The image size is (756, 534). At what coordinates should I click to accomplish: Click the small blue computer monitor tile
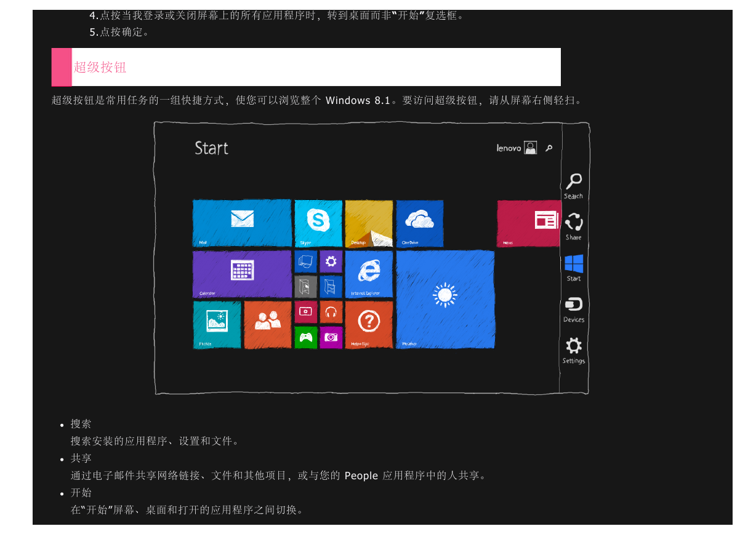click(x=305, y=261)
